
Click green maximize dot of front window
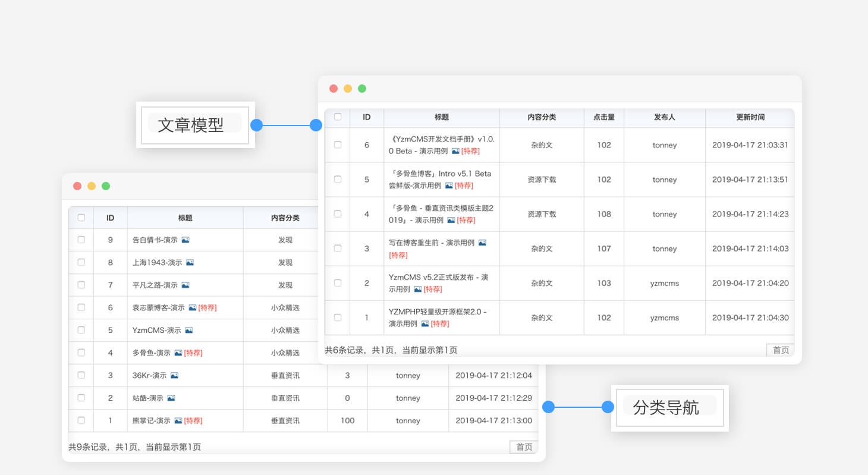pyautogui.click(x=362, y=89)
